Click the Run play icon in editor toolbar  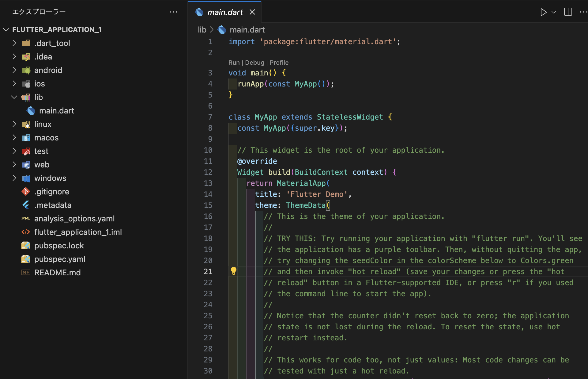point(543,12)
